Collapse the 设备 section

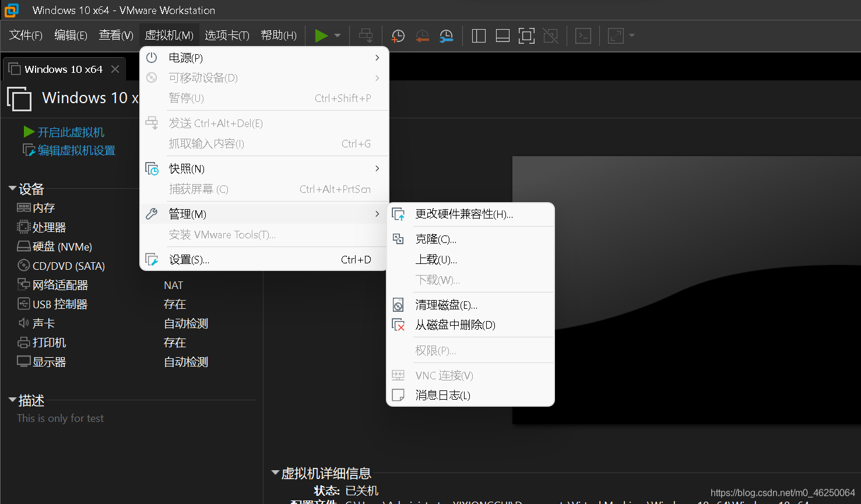point(12,189)
